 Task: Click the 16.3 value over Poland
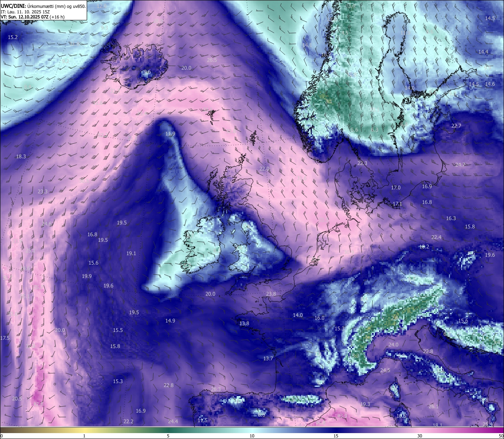451,219
